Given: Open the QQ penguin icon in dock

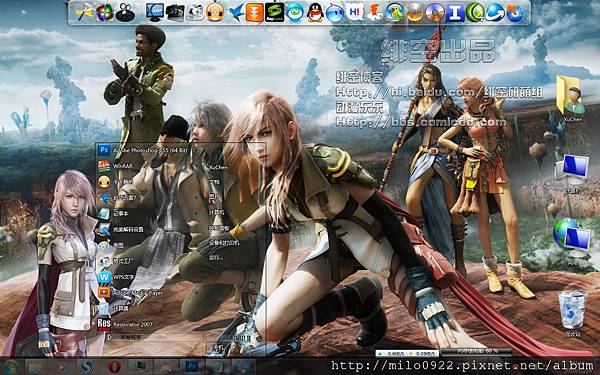Looking at the screenshot, I should coord(315,13).
